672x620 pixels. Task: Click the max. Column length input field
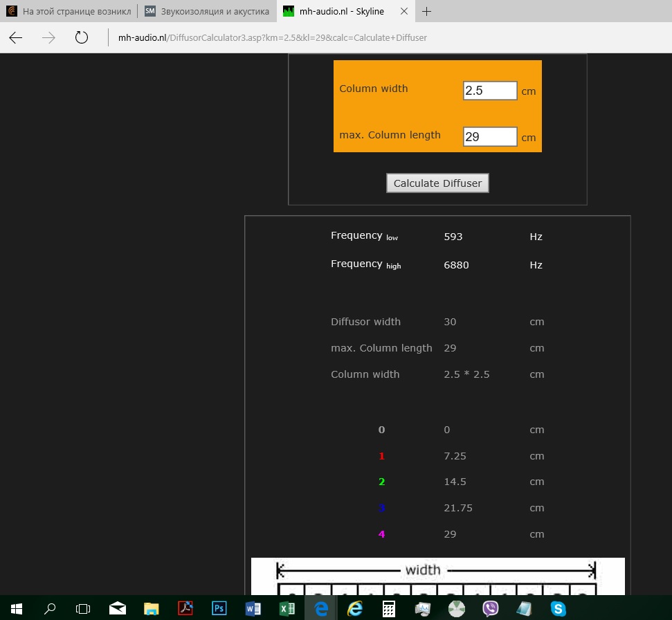click(489, 137)
